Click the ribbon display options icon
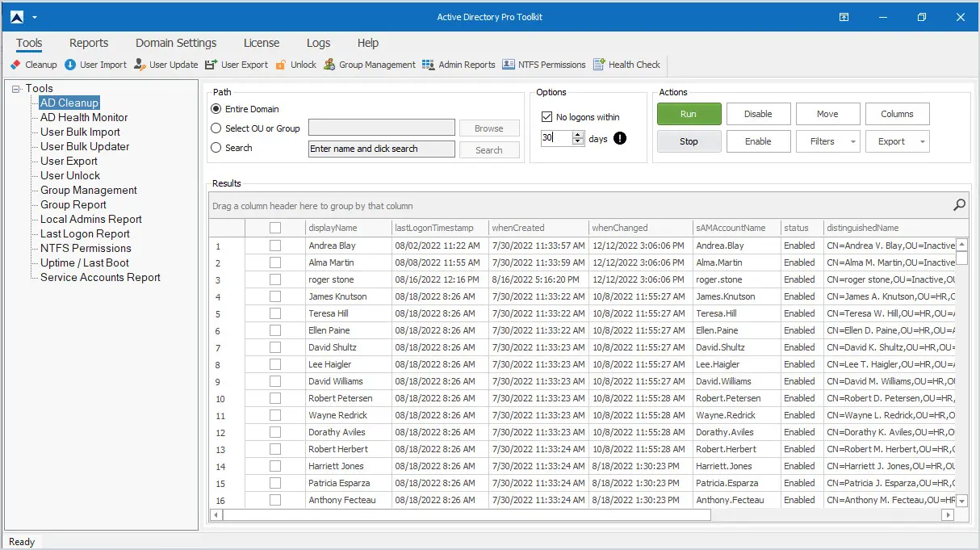Viewport: 980px width, 550px height. (x=844, y=17)
